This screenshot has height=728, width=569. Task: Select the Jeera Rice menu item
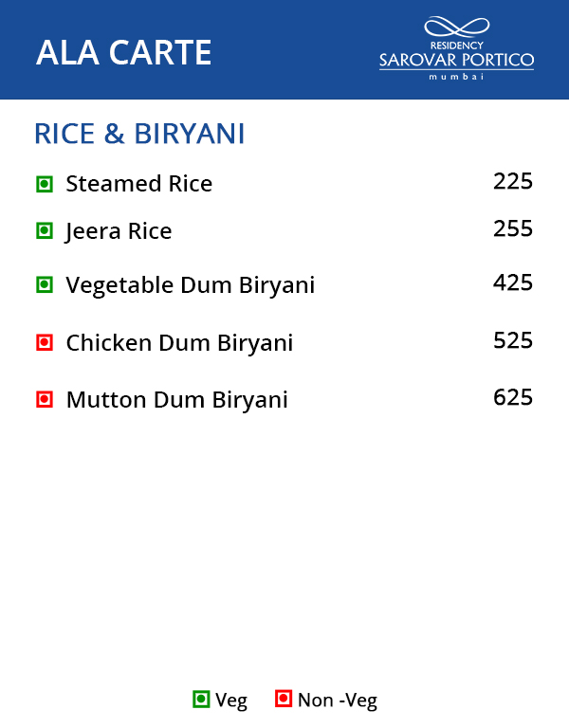(119, 231)
